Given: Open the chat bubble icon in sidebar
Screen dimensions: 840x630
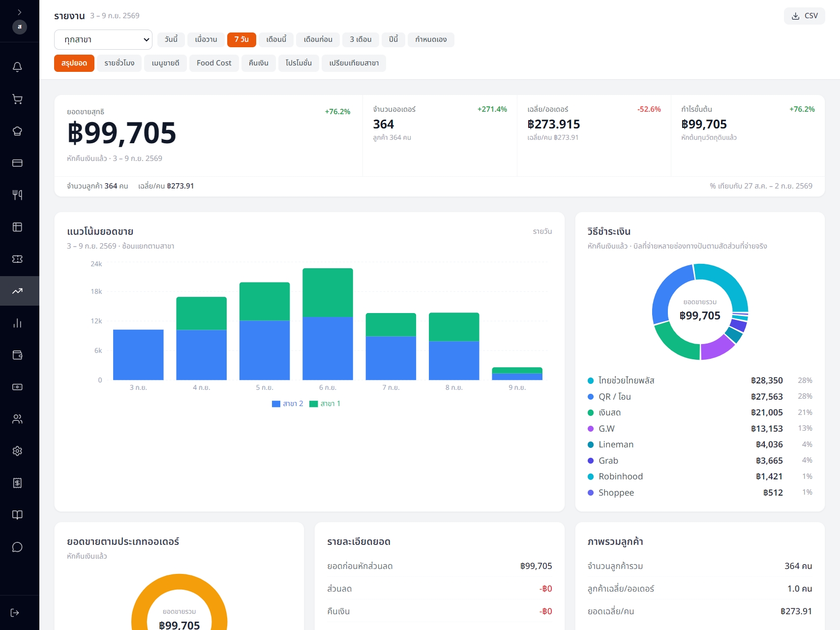Looking at the screenshot, I should pyautogui.click(x=17, y=547).
